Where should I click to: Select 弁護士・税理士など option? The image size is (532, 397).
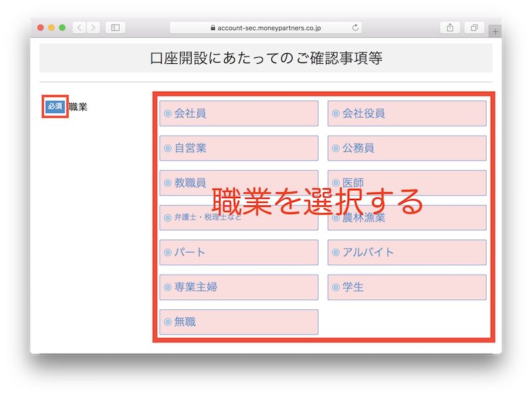pyautogui.click(x=239, y=217)
